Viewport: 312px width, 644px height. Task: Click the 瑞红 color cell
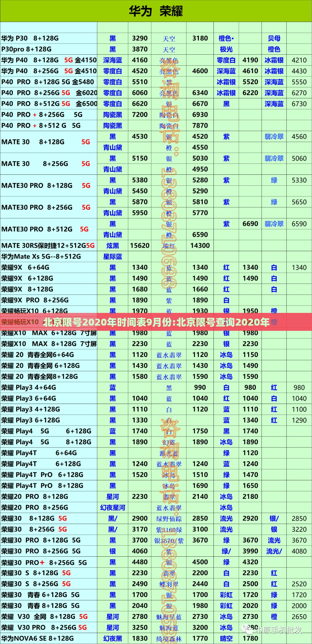[x=169, y=246]
